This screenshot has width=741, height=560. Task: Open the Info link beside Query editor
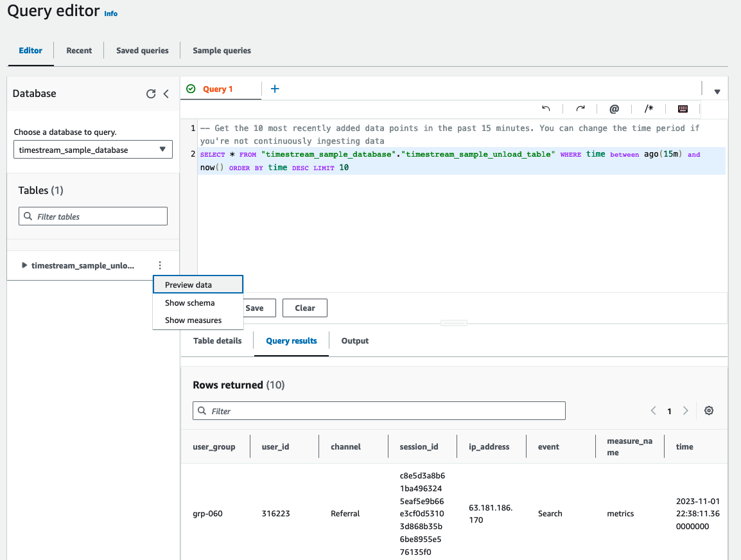pyautogui.click(x=111, y=13)
